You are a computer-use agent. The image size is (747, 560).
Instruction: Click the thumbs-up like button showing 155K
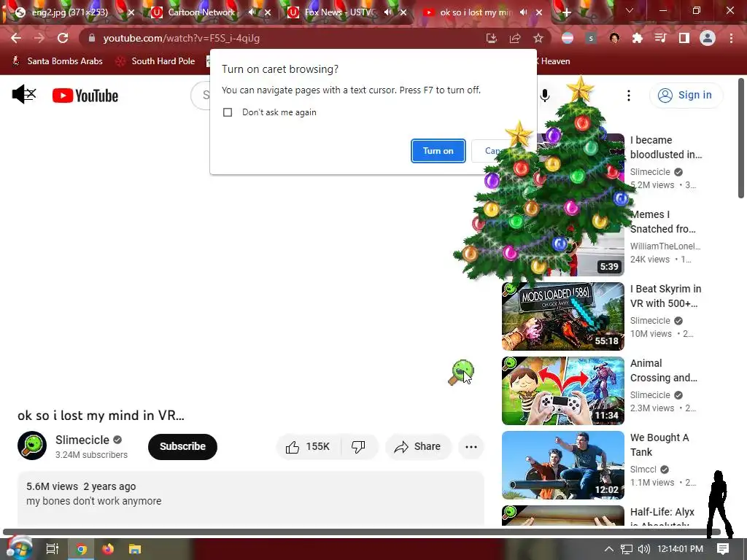tap(308, 447)
